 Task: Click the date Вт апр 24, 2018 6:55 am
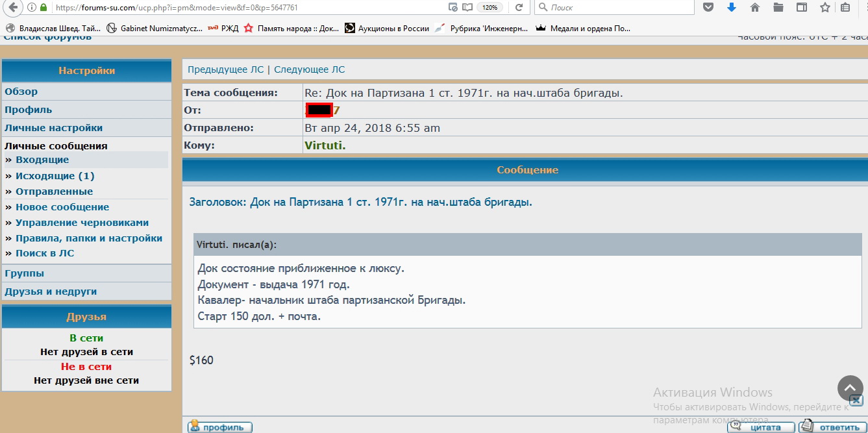coord(373,128)
